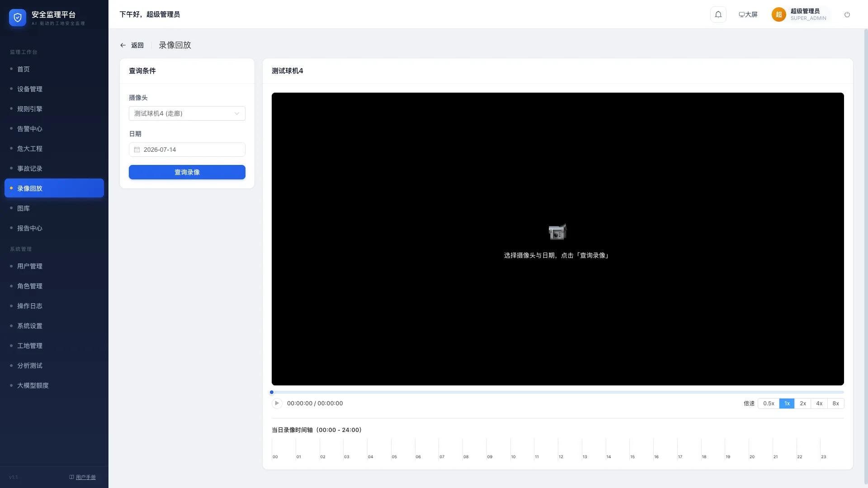The image size is (868, 488).
Task: Open 操作日志 in the sidebar
Action: pos(54,306)
